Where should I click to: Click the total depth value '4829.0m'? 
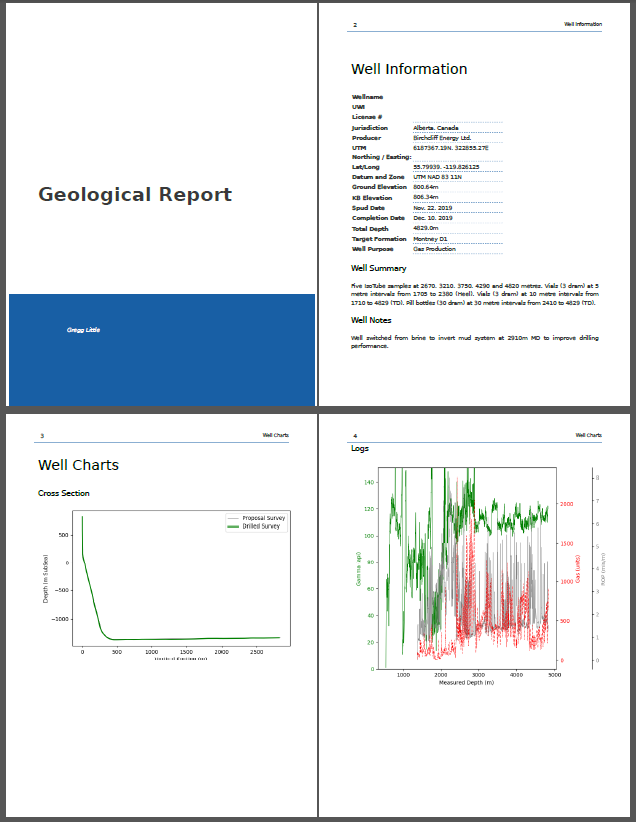coord(426,228)
